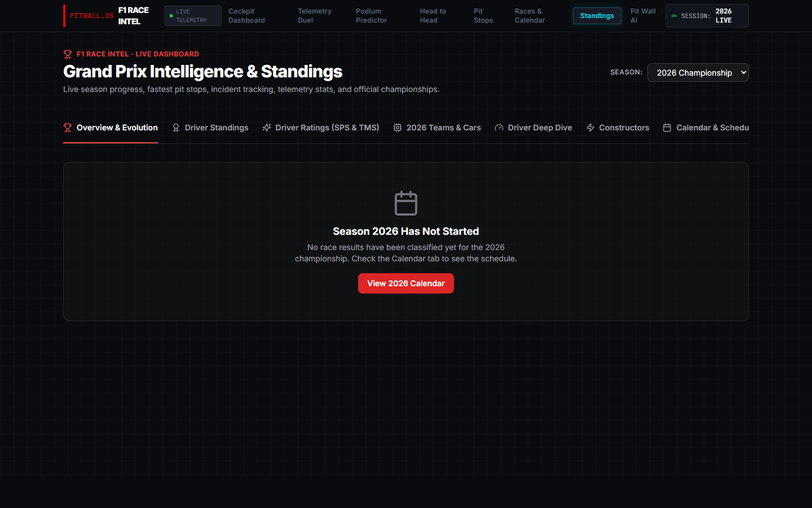The width and height of the screenshot is (812, 508).
Task: Click the sparkles icon on Driver Ratings tab
Action: click(x=267, y=128)
